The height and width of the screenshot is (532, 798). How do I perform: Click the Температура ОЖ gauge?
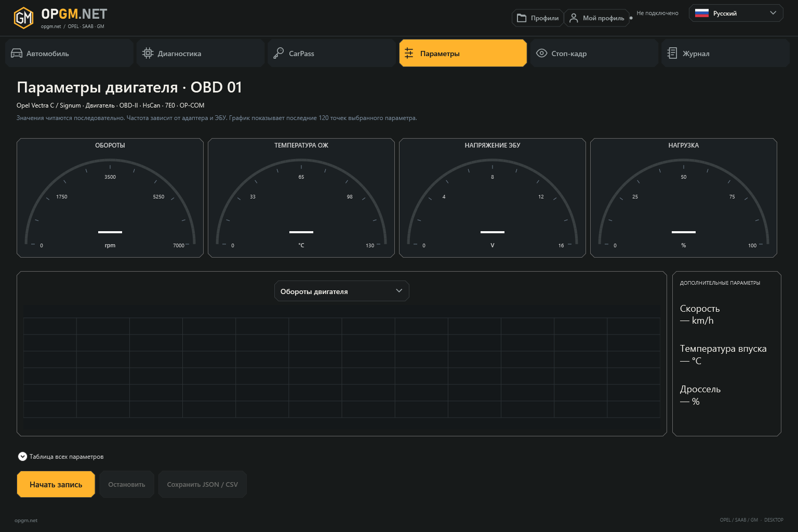(301, 198)
